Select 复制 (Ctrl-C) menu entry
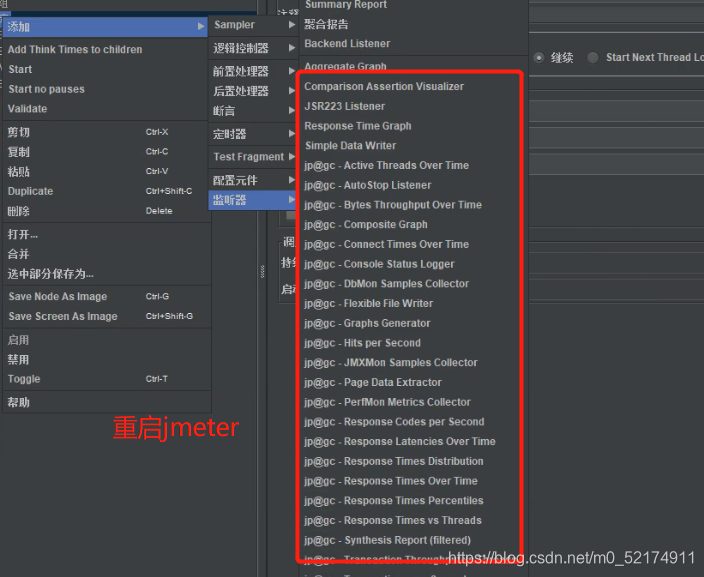The height and width of the screenshot is (577, 704). [x=105, y=152]
